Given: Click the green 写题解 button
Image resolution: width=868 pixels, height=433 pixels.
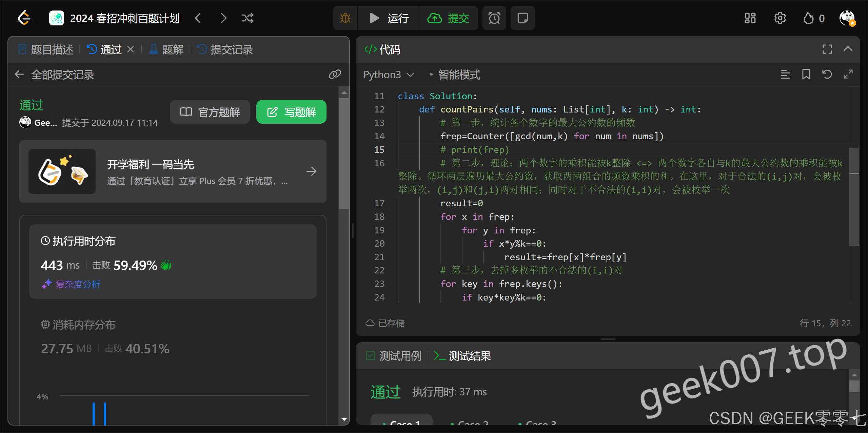Looking at the screenshot, I should [x=291, y=112].
